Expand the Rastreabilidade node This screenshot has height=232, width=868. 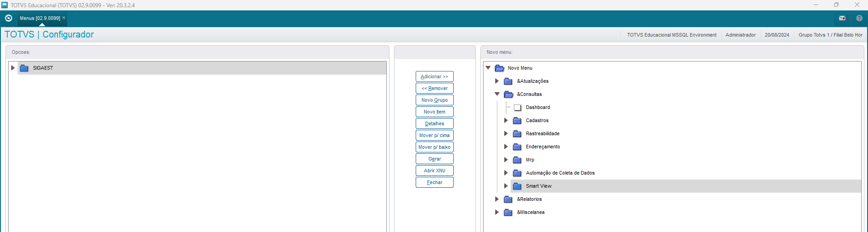(x=506, y=133)
